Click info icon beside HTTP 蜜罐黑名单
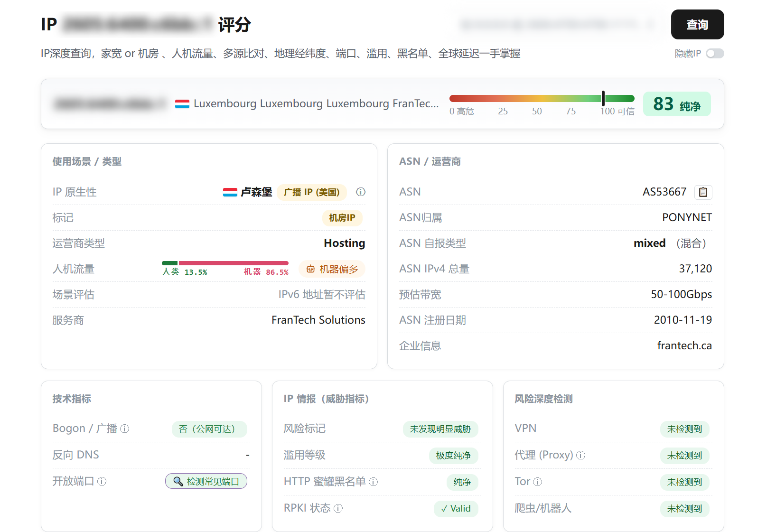776x532 pixels. (x=374, y=482)
